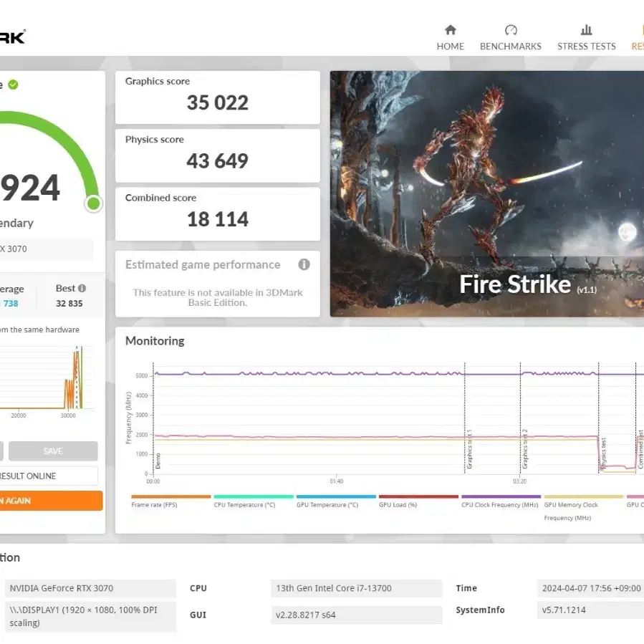
Task: Click the SystemInfo version v5.71.1214
Action: tap(592, 610)
